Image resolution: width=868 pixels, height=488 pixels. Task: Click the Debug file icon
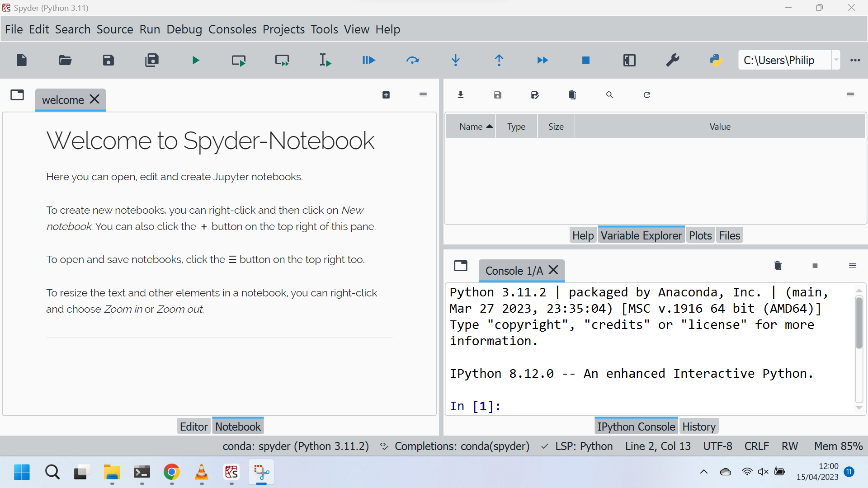[x=368, y=60]
